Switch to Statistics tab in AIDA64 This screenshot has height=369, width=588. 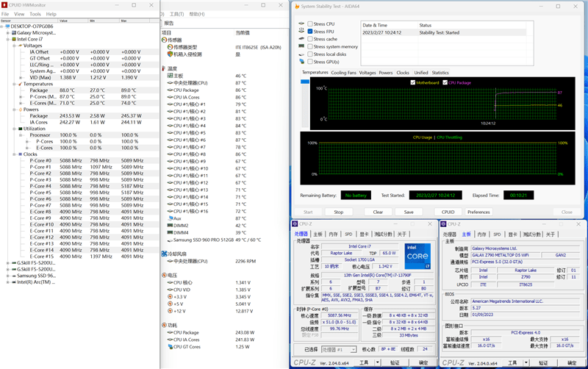pos(440,73)
